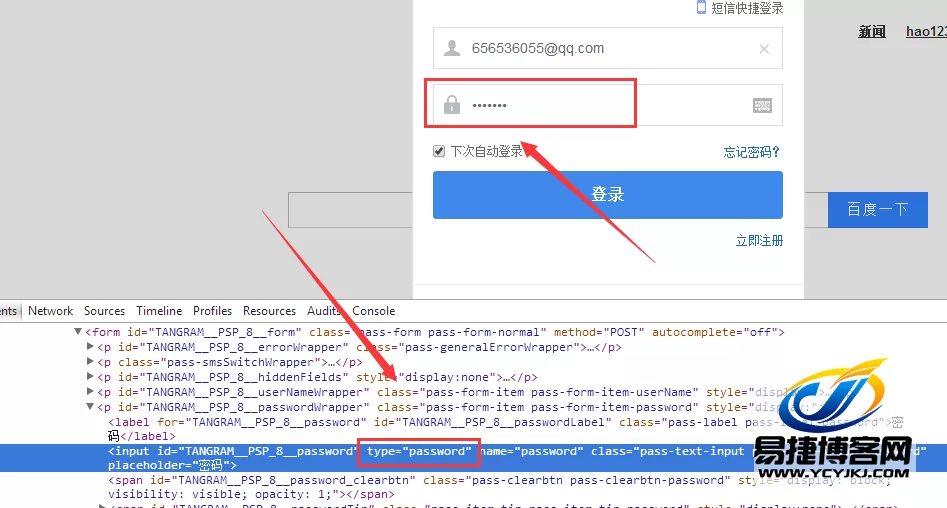Click the name="password" attribute
This screenshot has width=947, height=508.
[x=531, y=451]
